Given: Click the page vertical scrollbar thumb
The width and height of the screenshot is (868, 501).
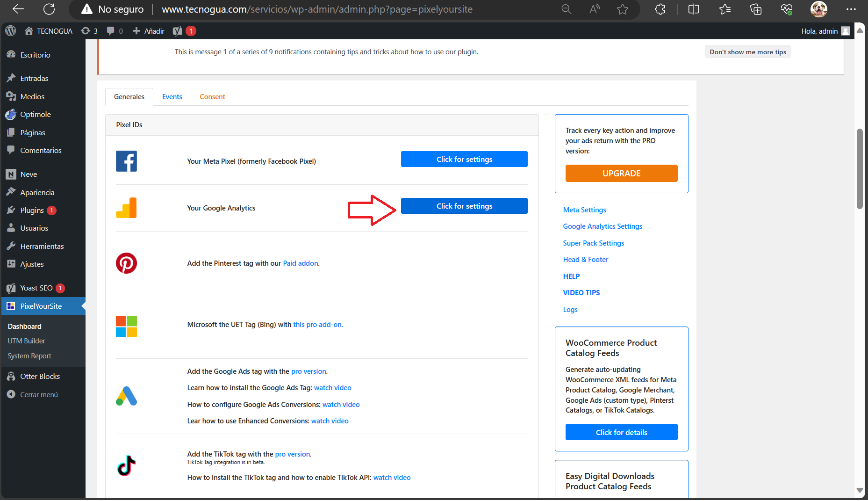Looking at the screenshot, I should pos(859,168).
